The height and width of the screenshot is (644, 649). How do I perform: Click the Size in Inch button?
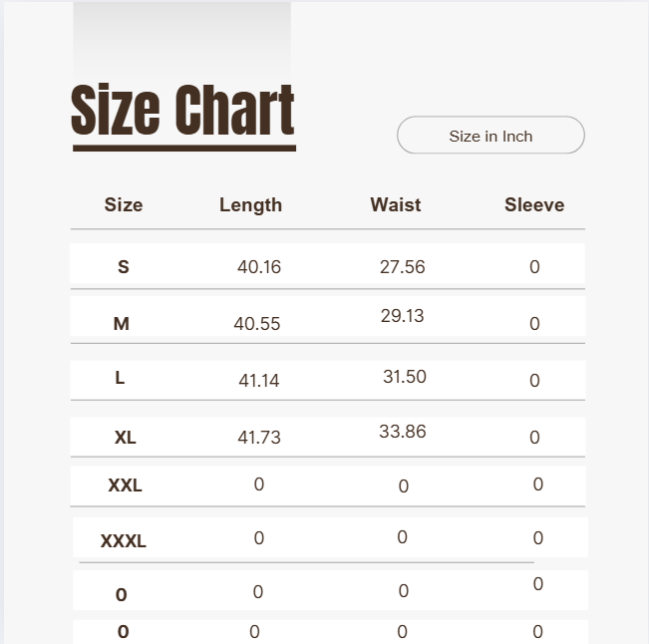point(490,136)
